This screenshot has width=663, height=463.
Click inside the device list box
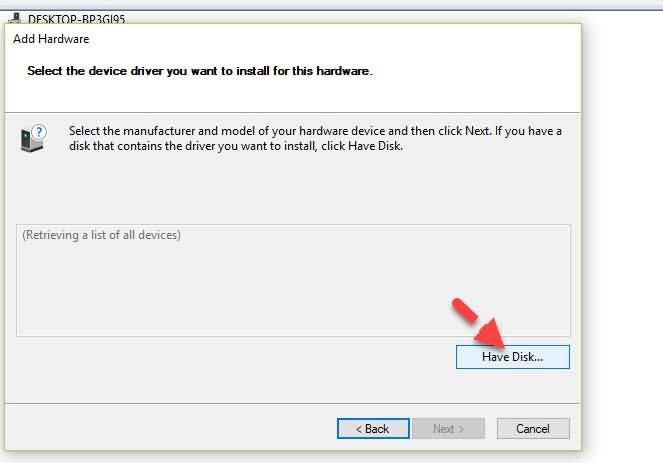click(293, 281)
